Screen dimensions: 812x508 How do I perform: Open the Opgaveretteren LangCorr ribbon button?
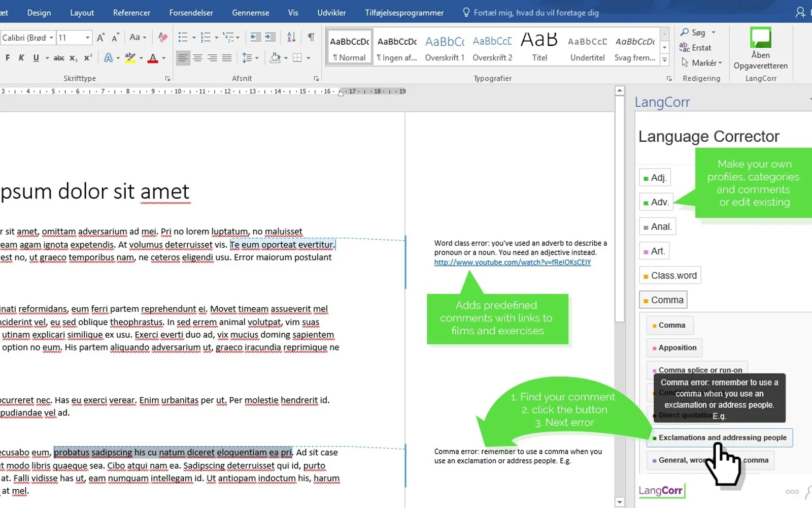click(x=760, y=49)
